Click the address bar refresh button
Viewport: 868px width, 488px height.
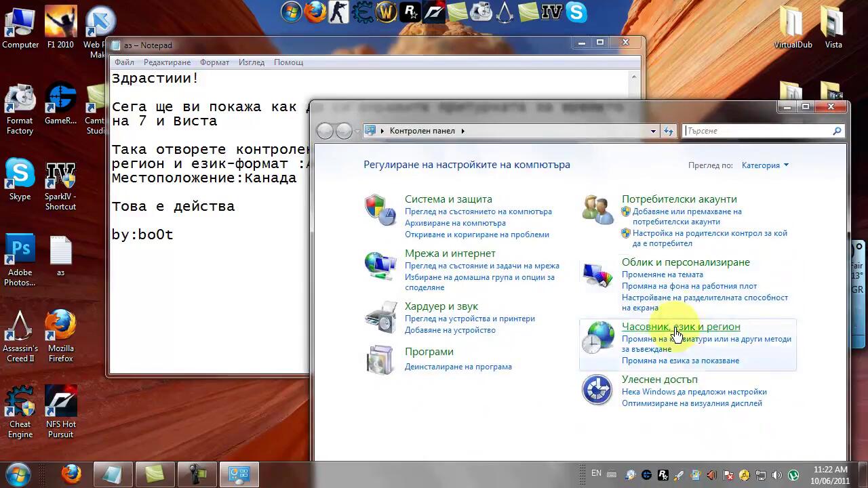(669, 131)
